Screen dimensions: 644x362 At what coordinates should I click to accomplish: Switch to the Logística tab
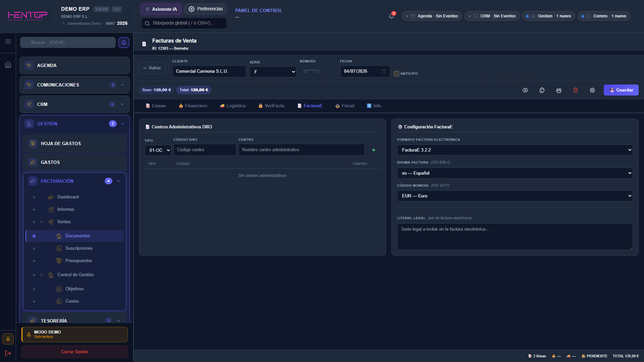[x=232, y=106]
